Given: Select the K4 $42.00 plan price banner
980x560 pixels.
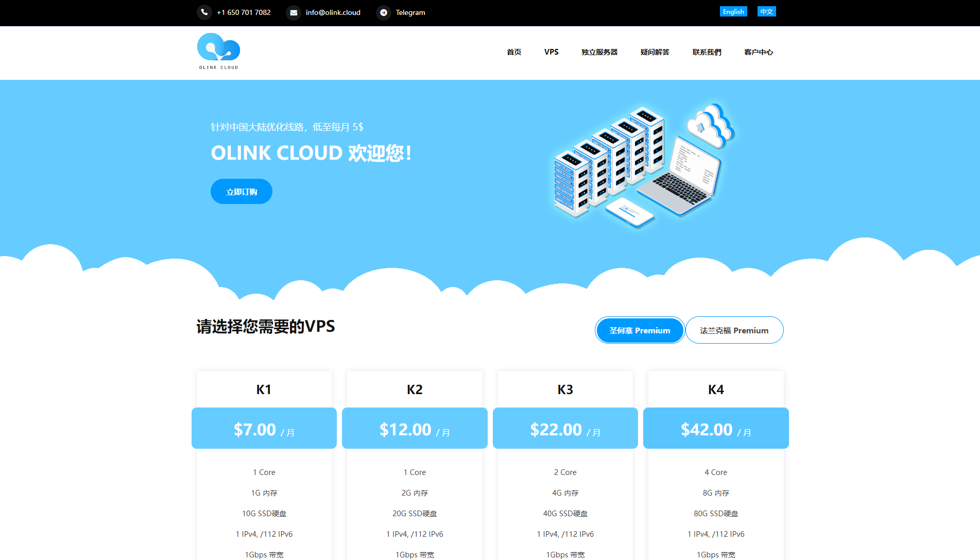Looking at the screenshot, I should pos(715,428).
